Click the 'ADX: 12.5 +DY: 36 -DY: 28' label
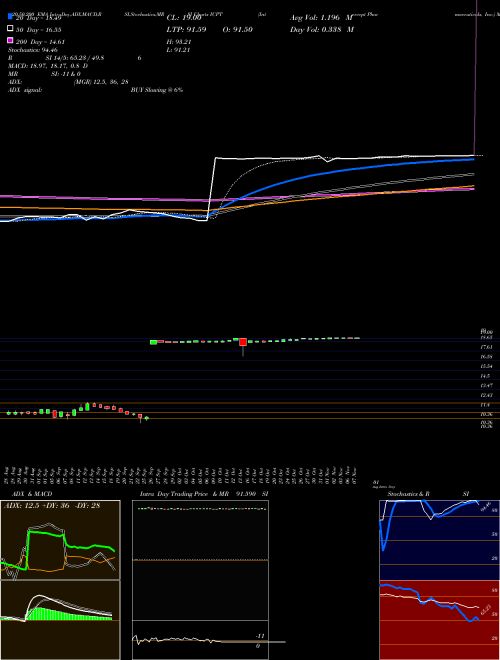 52,506
